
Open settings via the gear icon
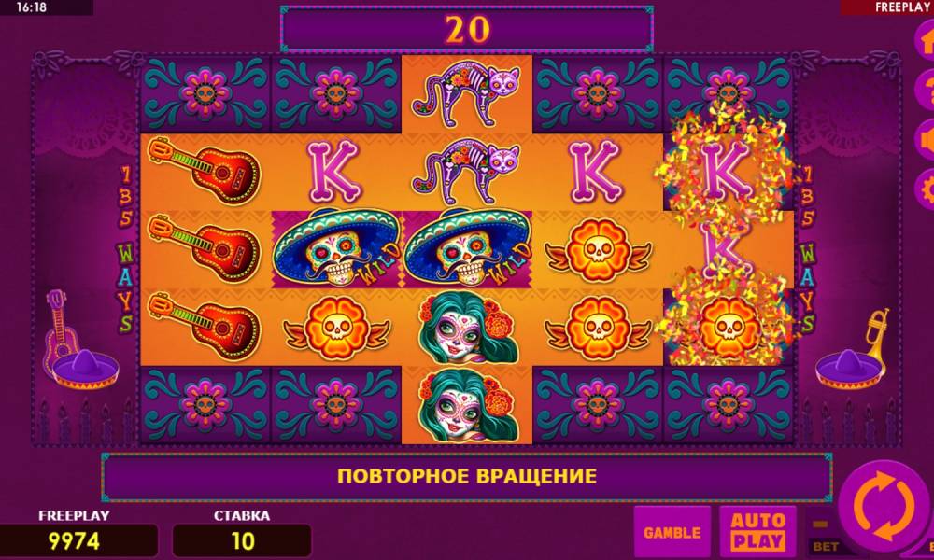[x=925, y=189]
